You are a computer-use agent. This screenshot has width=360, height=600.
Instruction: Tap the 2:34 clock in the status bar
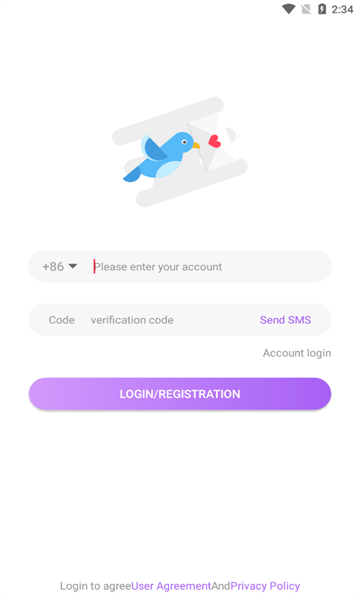tap(342, 9)
